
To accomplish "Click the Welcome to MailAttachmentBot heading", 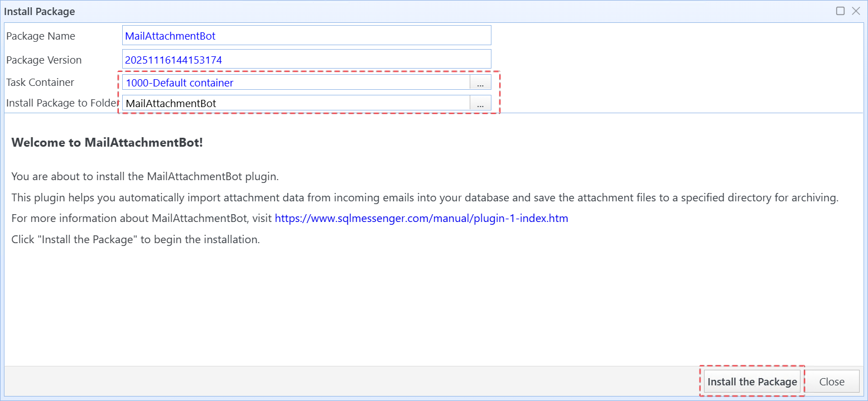I will 107,142.
